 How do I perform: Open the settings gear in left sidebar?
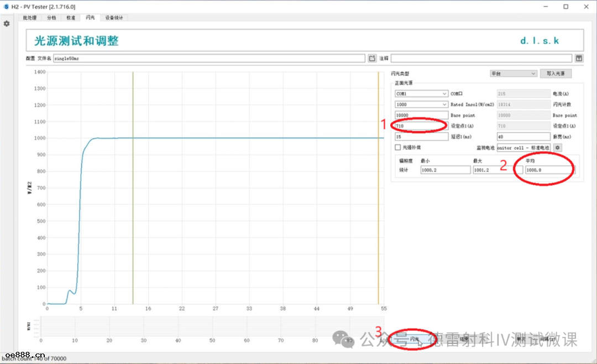tap(7, 24)
